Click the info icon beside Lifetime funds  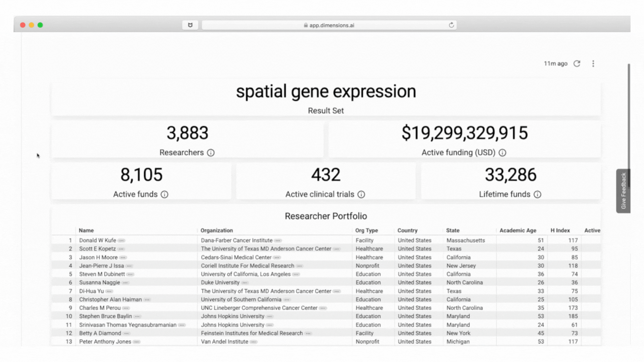537,194
